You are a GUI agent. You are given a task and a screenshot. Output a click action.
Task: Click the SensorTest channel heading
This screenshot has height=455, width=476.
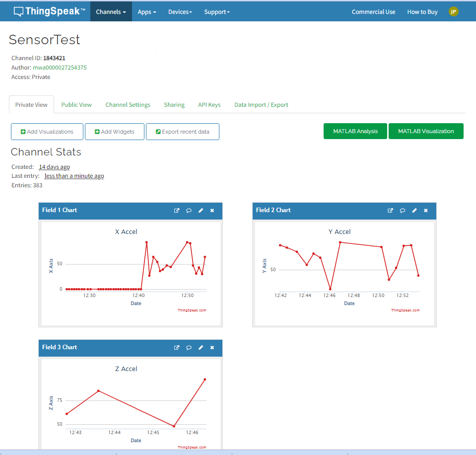tap(44, 40)
